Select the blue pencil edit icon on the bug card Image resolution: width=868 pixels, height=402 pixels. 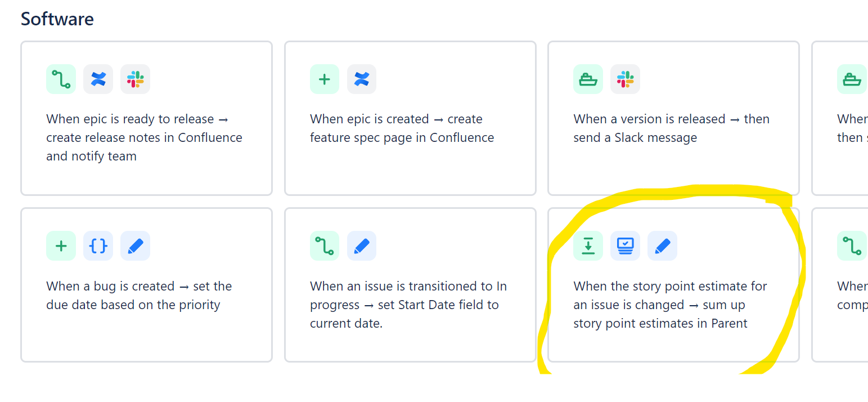coord(135,246)
